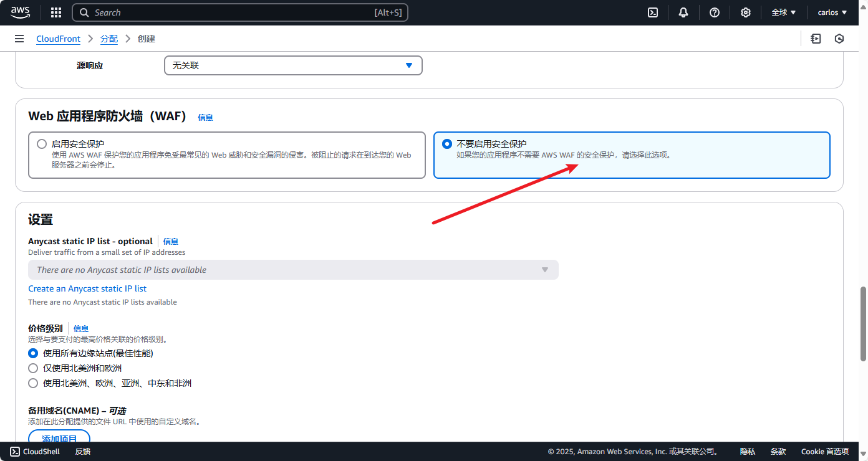Open the help question mark icon
Viewport: 868px width, 461px height.
pyautogui.click(x=715, y=12)
